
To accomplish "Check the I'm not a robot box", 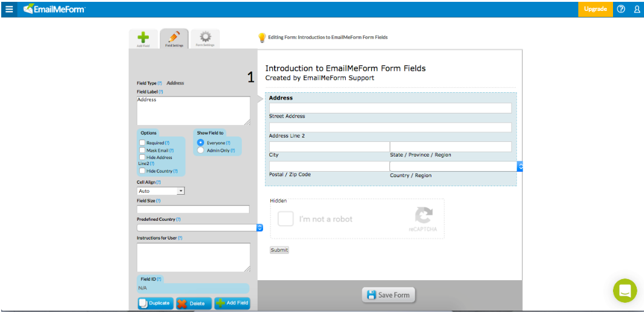I will [x=286, y=218].
